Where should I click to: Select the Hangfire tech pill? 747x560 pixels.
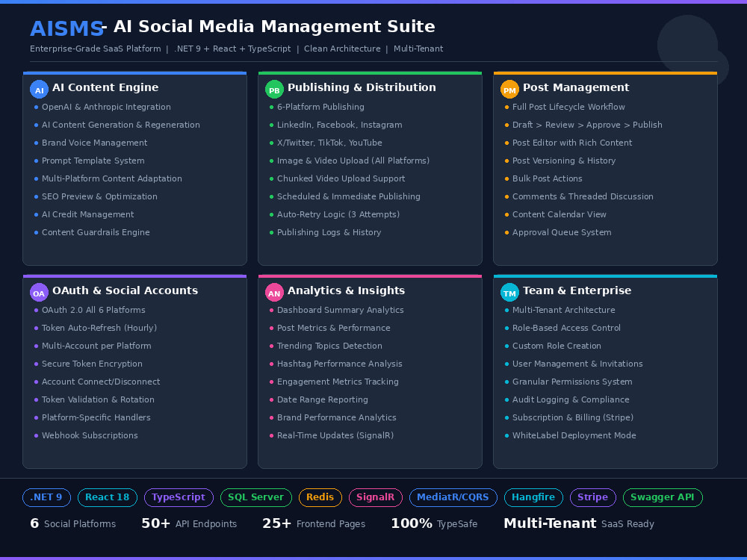tap(533, 497)
